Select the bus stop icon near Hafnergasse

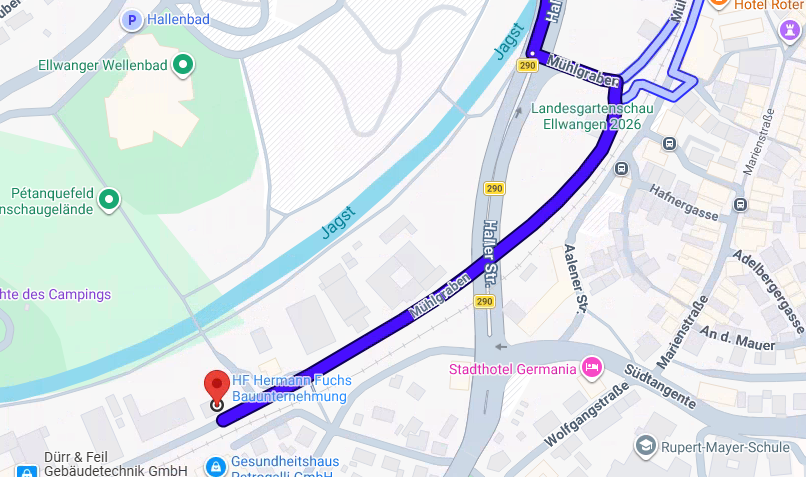pyautogui.click(x=621, y=168)
